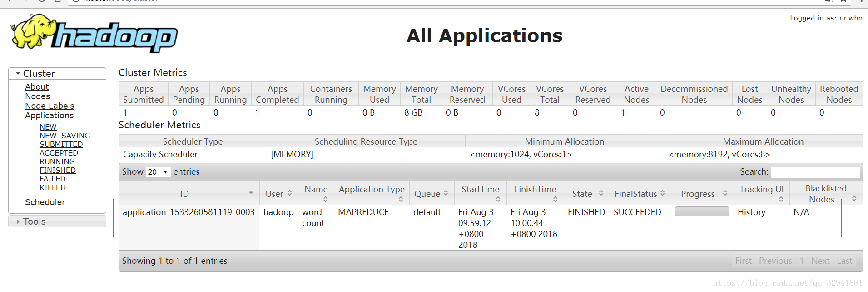Open the Show entries count dropdown
The height and width of the screenshot is (292, 868).
pyautogui.click(x=158, y=172)
